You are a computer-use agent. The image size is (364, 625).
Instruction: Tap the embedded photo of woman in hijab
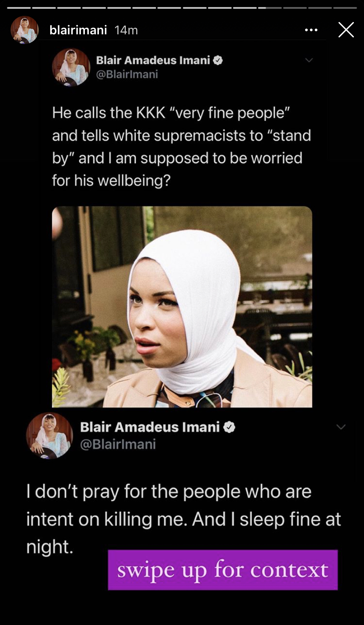182,307
